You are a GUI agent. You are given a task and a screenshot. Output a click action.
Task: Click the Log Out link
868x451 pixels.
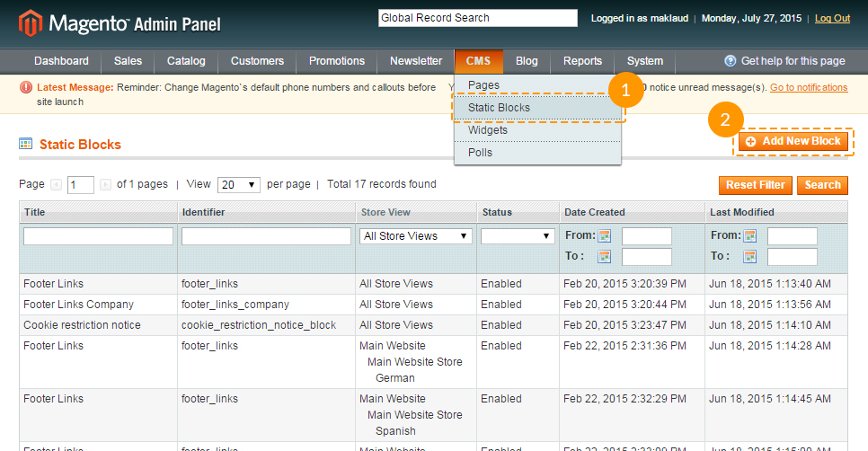(x=832, y=18)
